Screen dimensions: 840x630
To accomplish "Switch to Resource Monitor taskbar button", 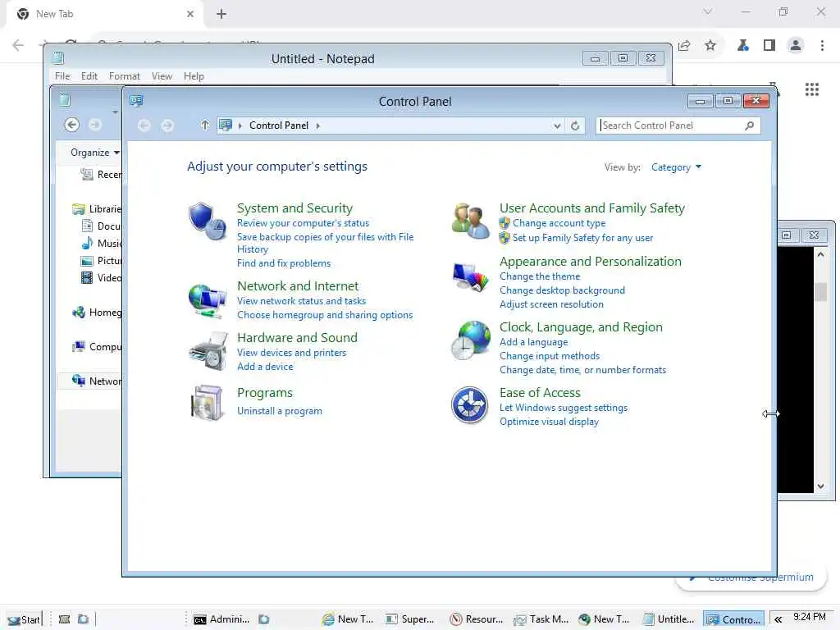I will [x=477, y=619].
